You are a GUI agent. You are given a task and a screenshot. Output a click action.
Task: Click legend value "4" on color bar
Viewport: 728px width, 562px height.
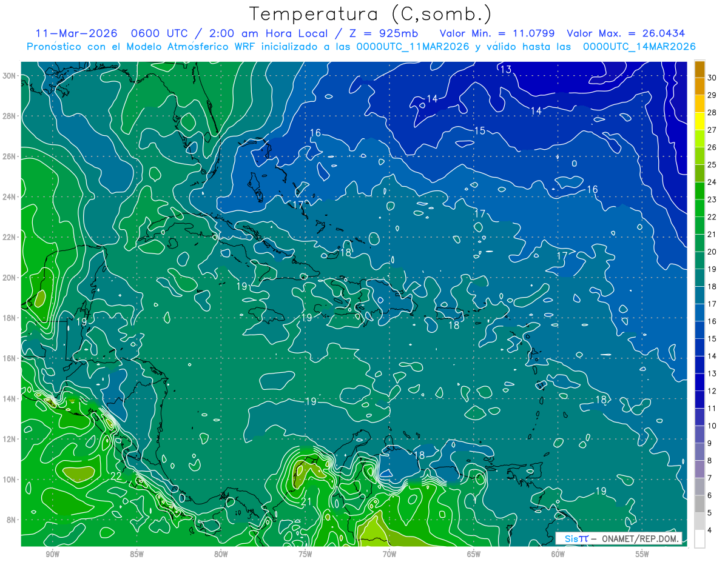(710, 530)
